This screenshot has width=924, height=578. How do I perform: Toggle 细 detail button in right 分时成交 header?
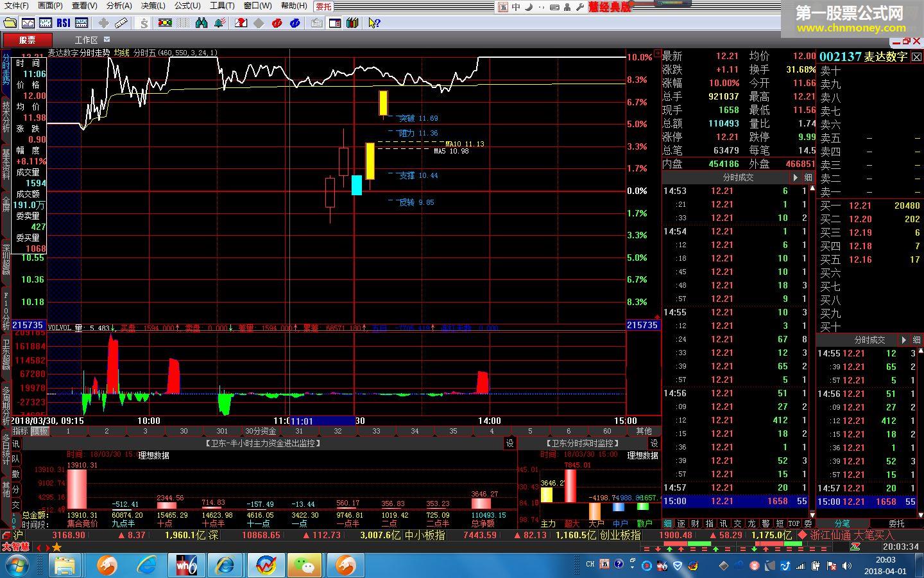point(916,340)
